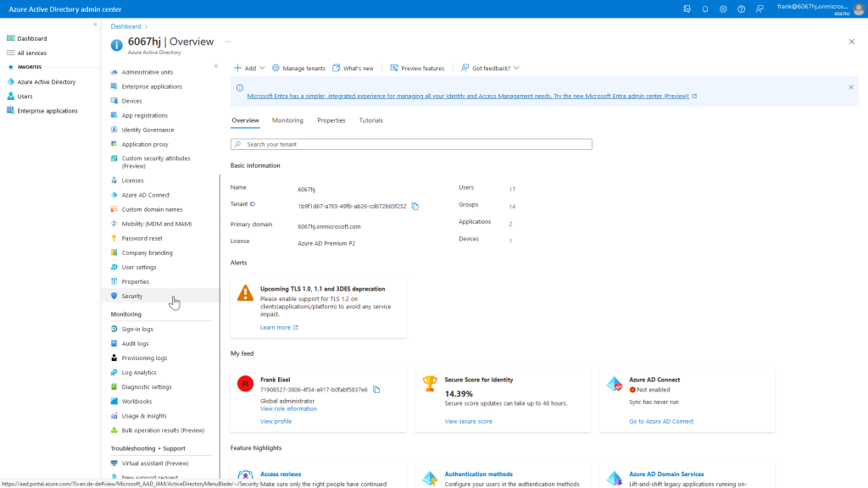Open the more options ellipsis beside Overview
This screenshot has width=868, height=488.
(227, 41)
